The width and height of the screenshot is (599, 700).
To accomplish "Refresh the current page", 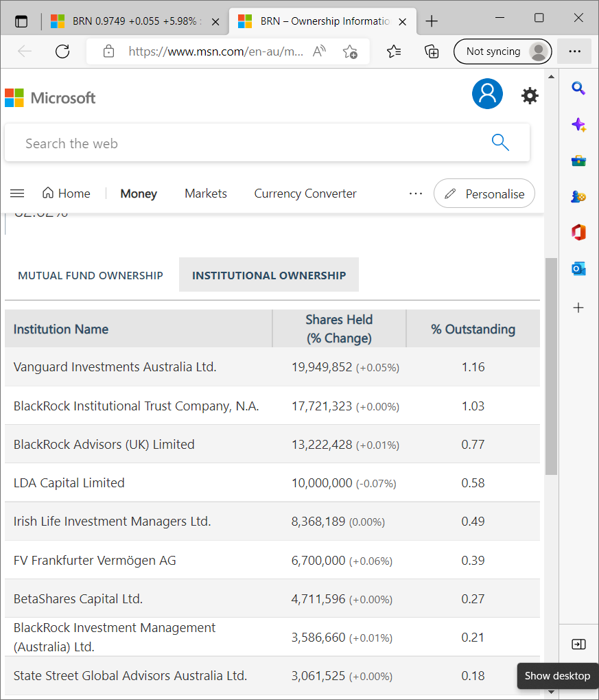I will pos(62,51).
